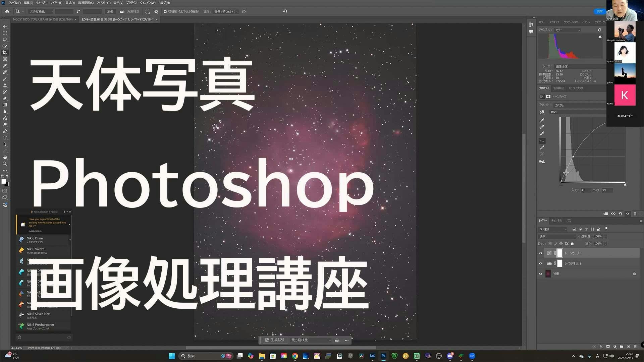
Task: Toggle lock all layer attributes
Action: point(572,244)
